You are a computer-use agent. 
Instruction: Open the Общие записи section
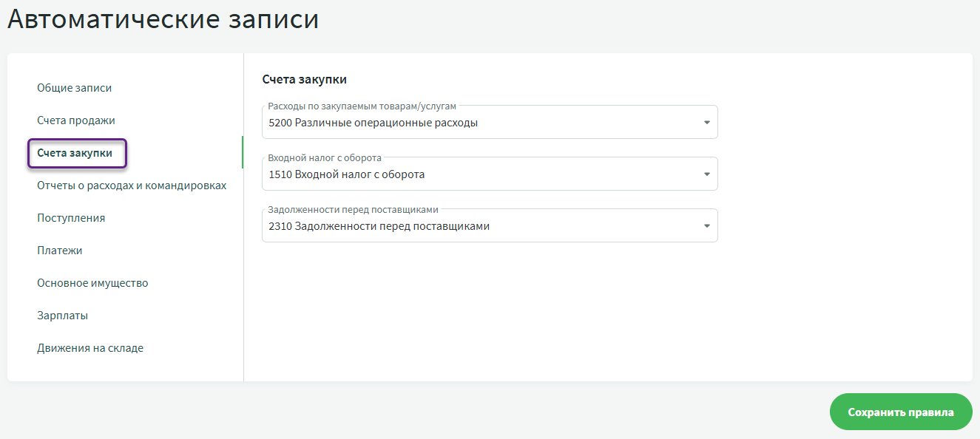click(x=75, y=88)
